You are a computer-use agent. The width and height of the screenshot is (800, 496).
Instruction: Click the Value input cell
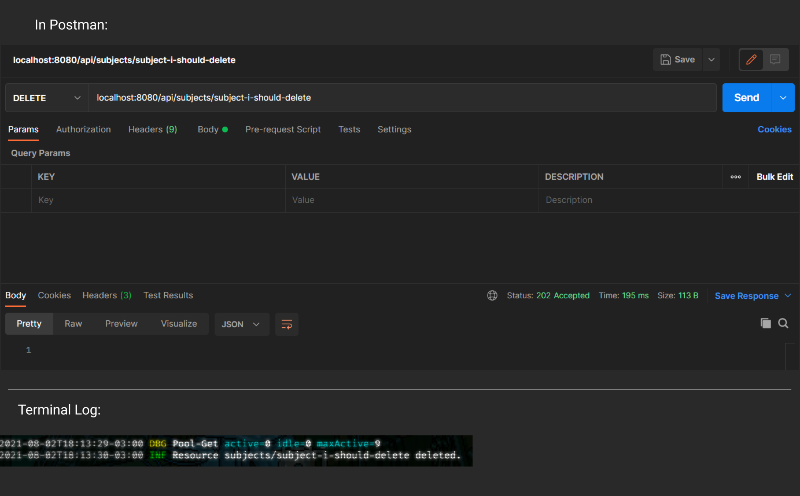[x=412, y=200]
